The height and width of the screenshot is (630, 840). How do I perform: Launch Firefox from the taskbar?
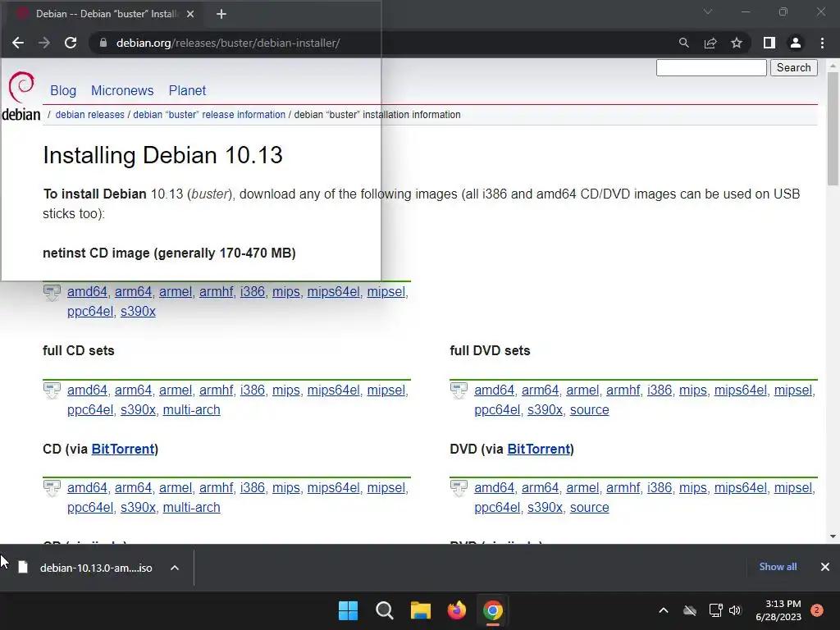tap(456, 610)
